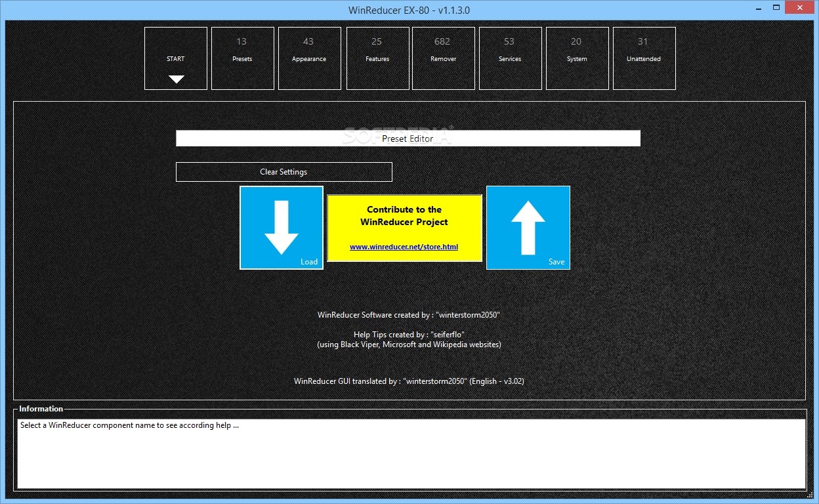Click the WinReducer GUI translated by line
This screenshot has width=819, height=504.
coord(409,381)
